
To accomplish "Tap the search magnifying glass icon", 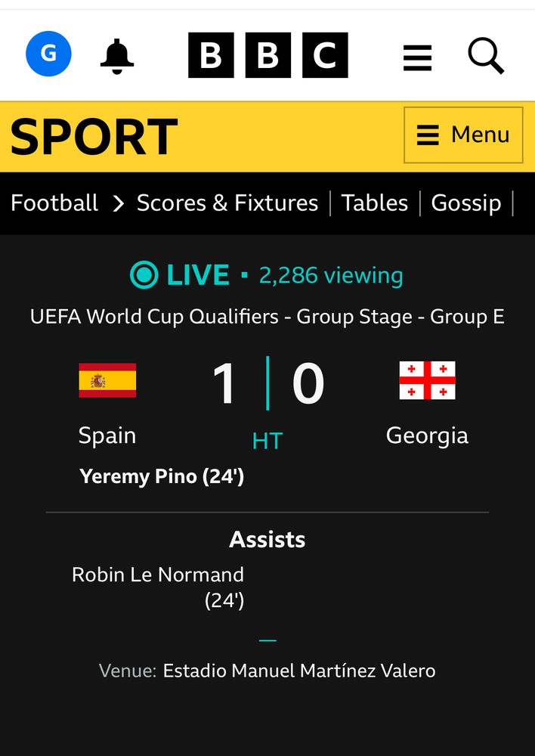I will tap(485, 55).
